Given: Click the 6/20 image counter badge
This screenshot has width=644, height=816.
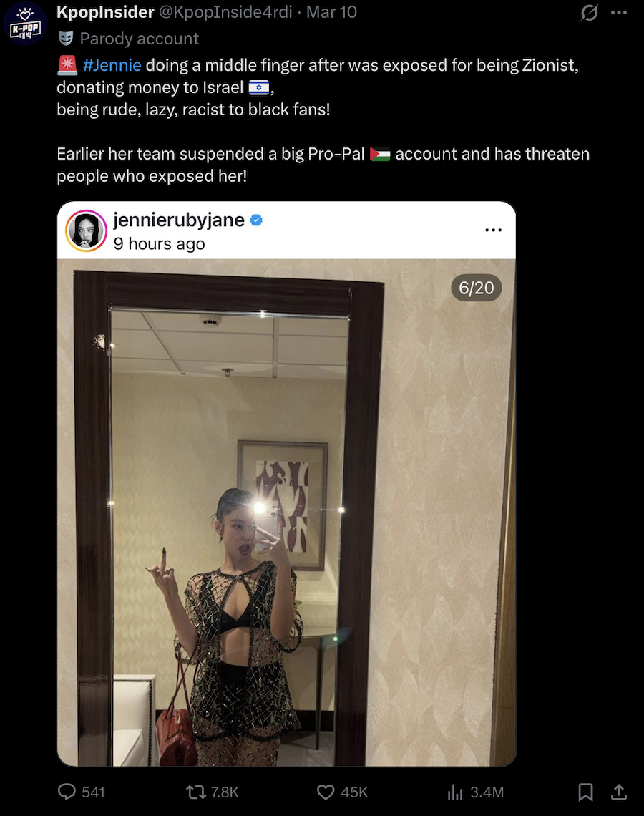Looking at the screenshot, I should point(476,288).
